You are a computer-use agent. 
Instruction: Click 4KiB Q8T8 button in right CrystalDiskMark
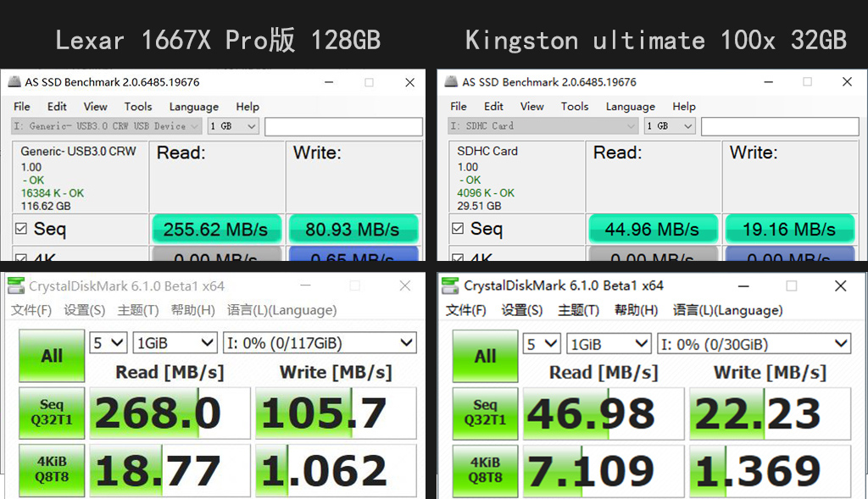pos(485,470)
